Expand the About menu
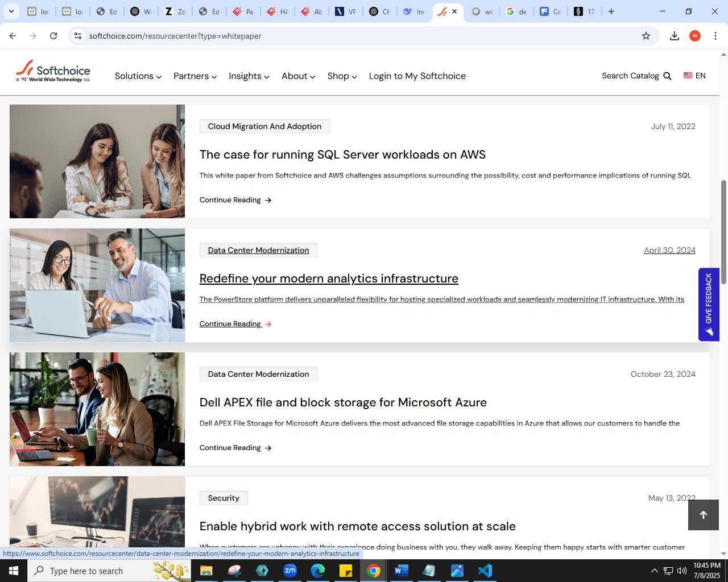The image size is (728, 582). [299, 76]
